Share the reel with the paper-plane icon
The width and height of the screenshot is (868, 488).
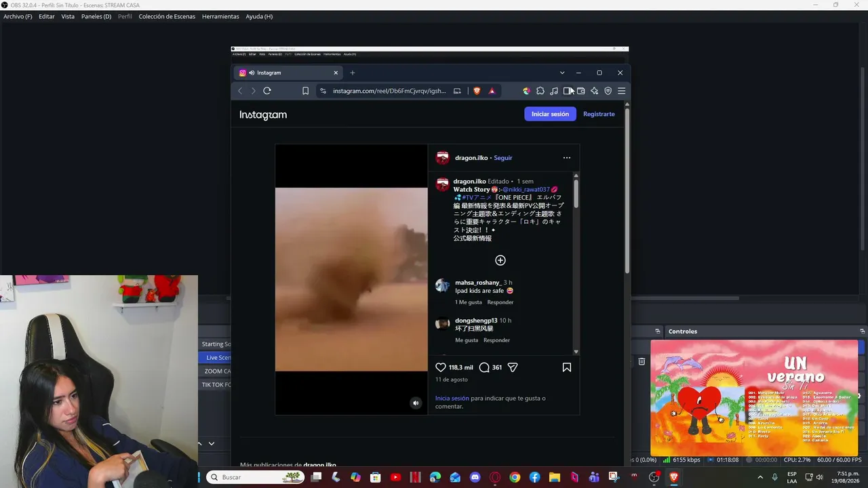pos(513,367)
